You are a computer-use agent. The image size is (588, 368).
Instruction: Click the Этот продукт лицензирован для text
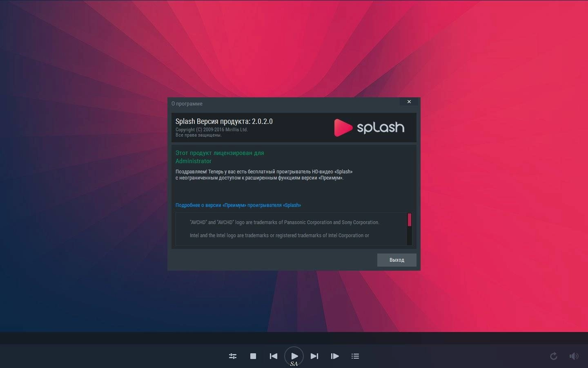tap(220, 153)
